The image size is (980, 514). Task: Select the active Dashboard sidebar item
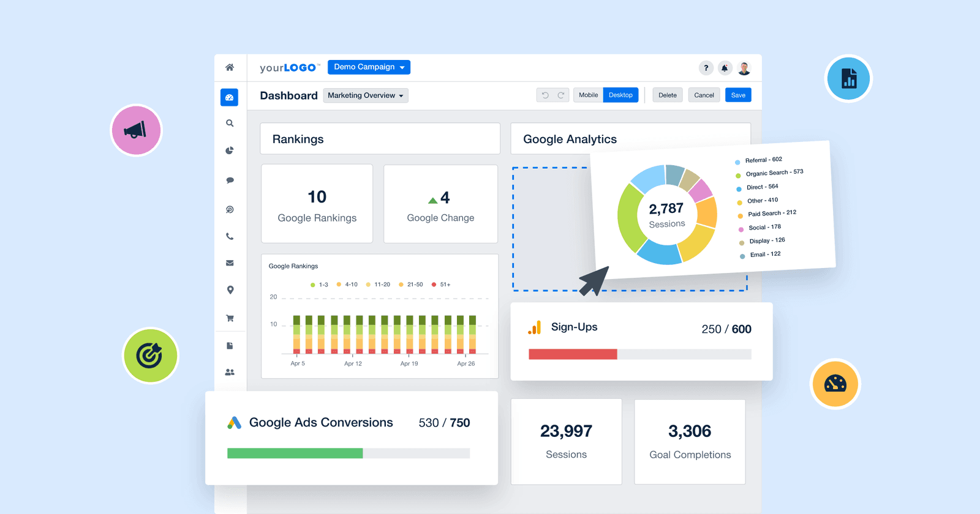click(230, 97)
